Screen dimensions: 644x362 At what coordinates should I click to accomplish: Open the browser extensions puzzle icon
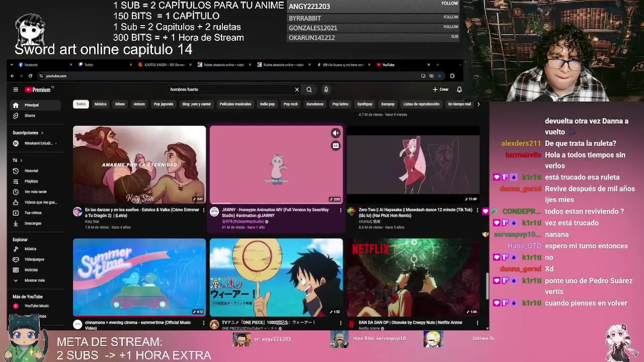452,76
